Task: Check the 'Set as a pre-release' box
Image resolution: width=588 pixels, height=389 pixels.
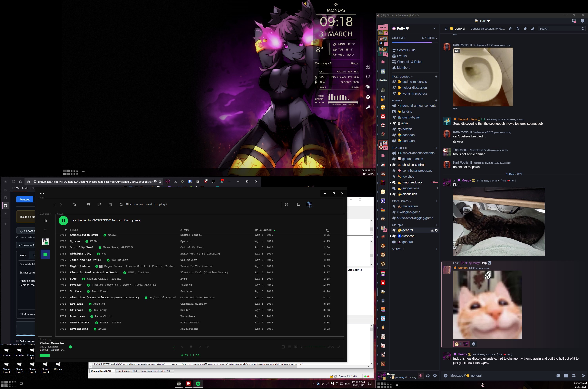Action: 18,341
